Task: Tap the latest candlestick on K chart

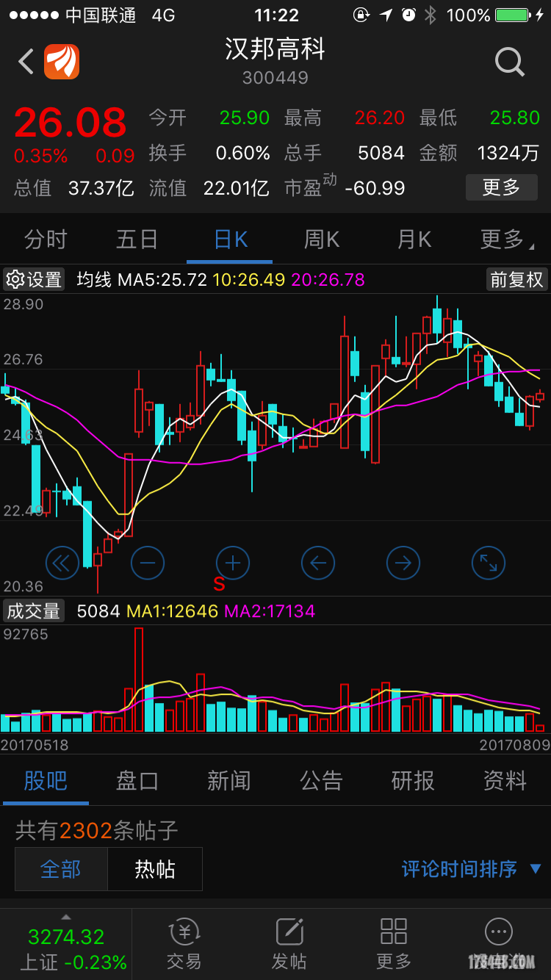Action: point(540,396)
